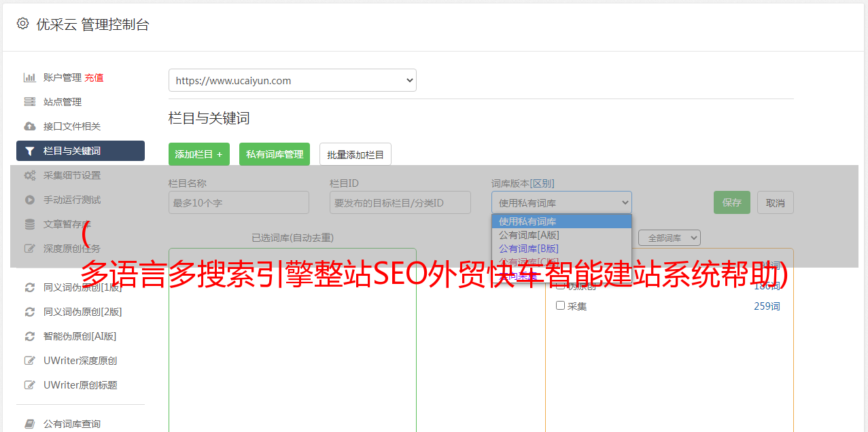Image resolution: width=868 pixels, height=432 pixels.
Task: Click the 优采云 管理控制台 title text
Action: pos(92,24)
